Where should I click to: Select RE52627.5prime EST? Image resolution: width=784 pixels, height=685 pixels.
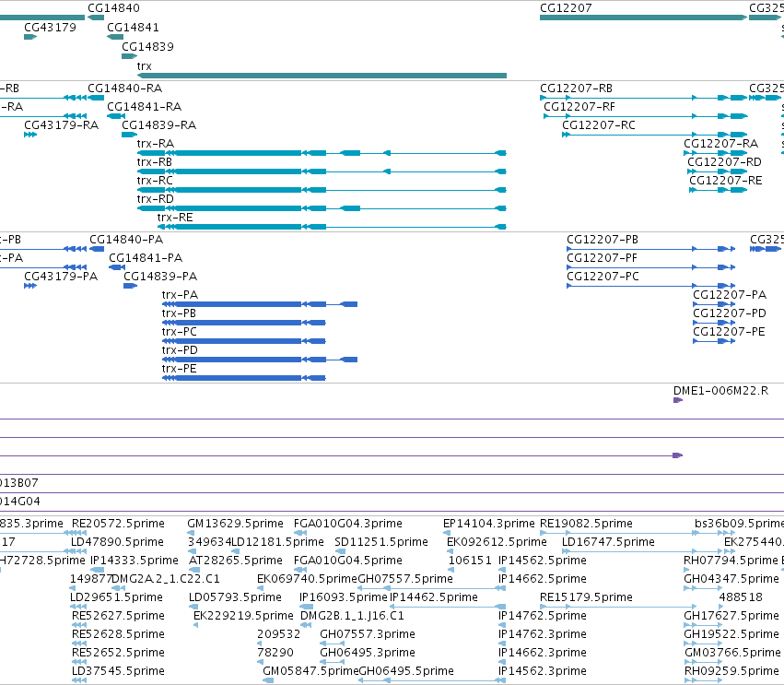pos(79,625)
